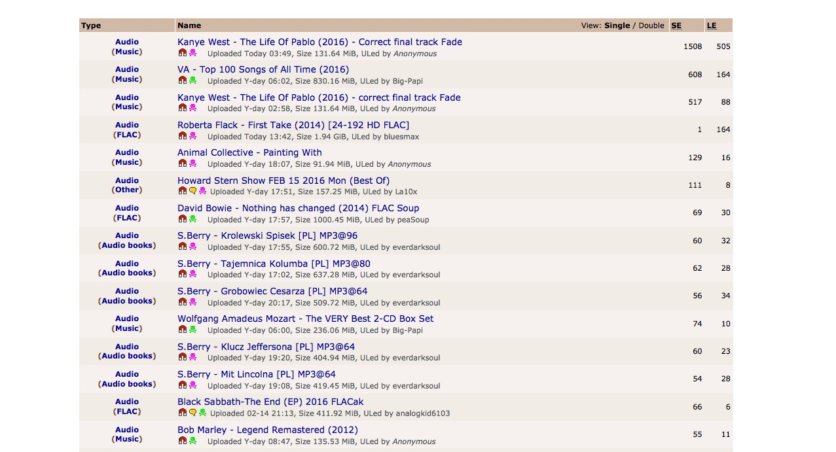Click (Audio books) category on Tajemnica Kolumba row
The width and height of the screenshot is (836, 452).
[x=127, y=272]
